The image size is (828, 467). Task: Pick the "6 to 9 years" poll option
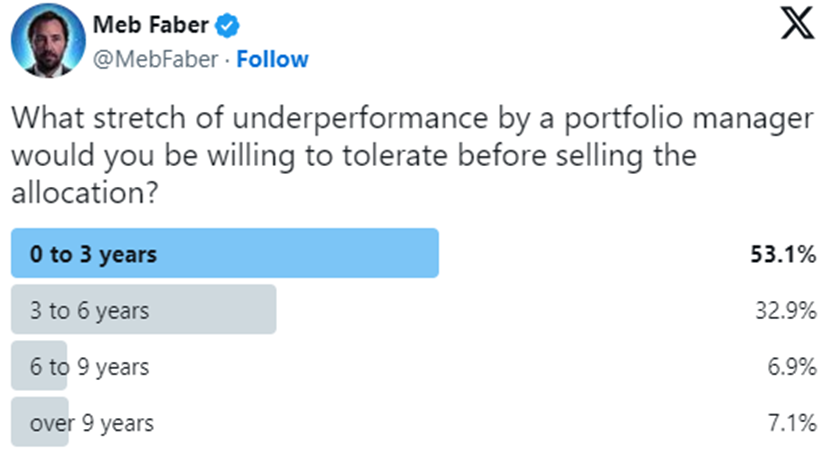pyautogui.click(x=89, y=367)
